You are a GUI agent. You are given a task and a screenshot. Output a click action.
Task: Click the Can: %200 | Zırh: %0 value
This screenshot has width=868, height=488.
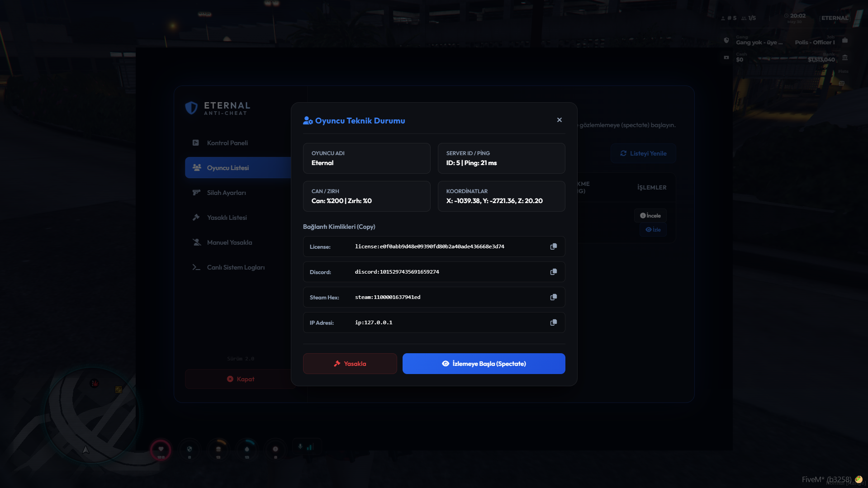(x=342, y=201)
